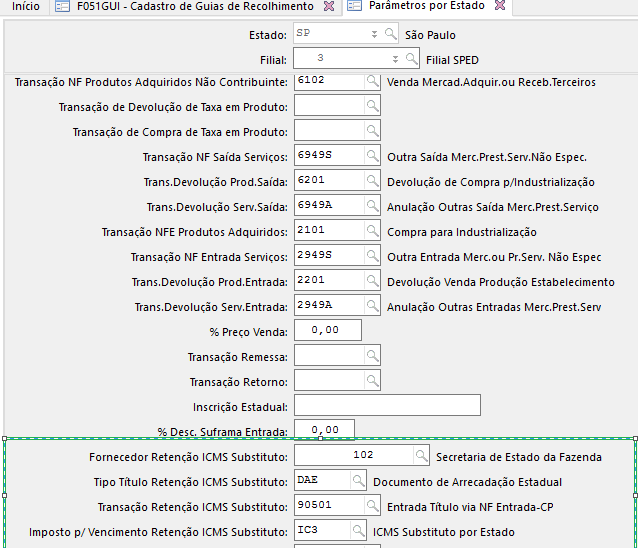Search Transação Retorno magnifier
Image resolution: width=638 pixels, height=548 pixels.
click(x=372, y=381)
